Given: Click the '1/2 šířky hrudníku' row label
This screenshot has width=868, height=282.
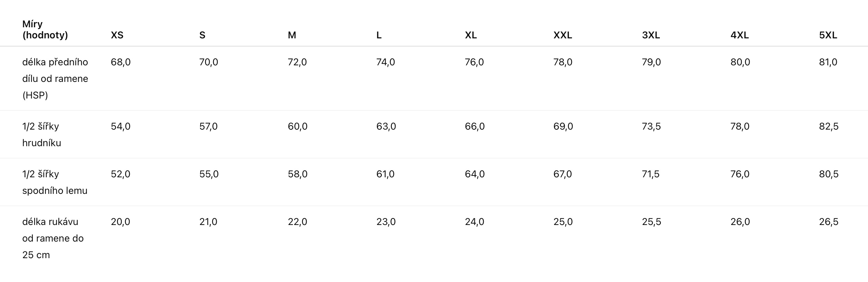Looking at the screenshot, I should 41,134.
